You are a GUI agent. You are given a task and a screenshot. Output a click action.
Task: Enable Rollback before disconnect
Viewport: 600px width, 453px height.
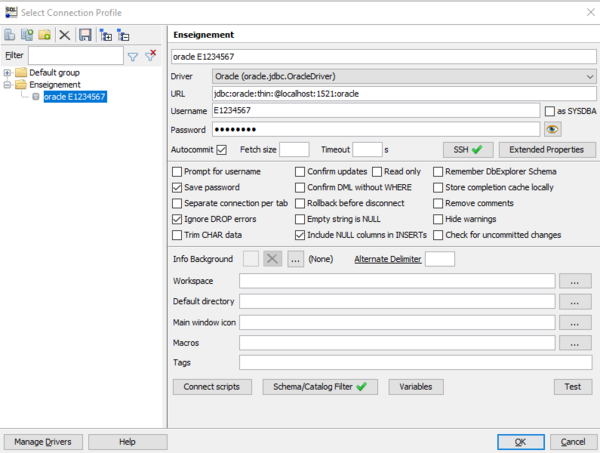300,203
